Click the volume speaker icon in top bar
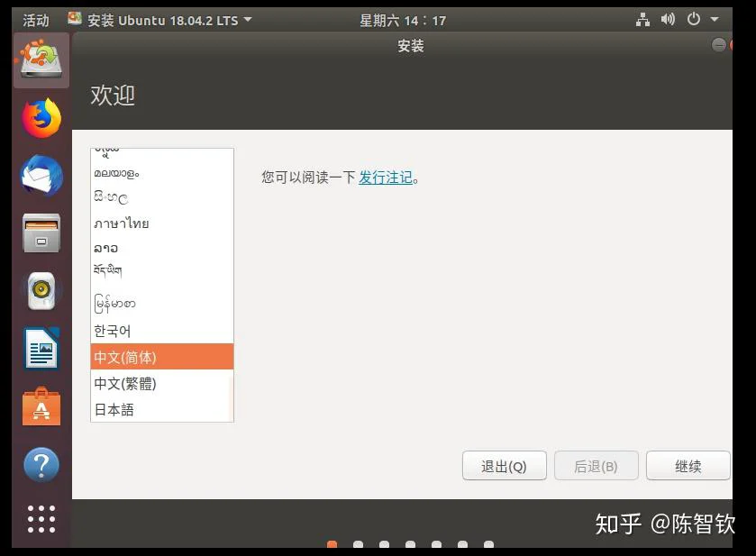The width and height of the screenshot is (756, 556). (x=668, y=20)
